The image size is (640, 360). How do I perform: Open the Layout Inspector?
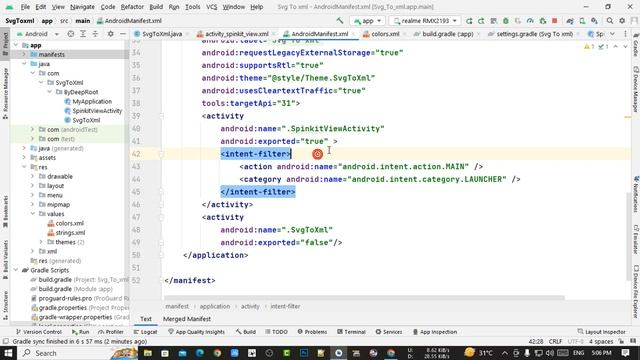tap(602, 332)
